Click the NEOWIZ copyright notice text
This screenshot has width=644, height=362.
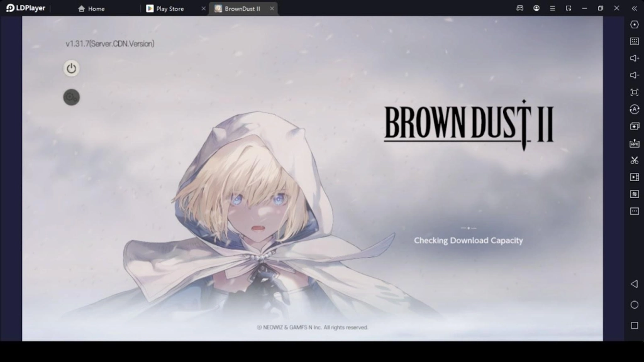coord(312,327)
